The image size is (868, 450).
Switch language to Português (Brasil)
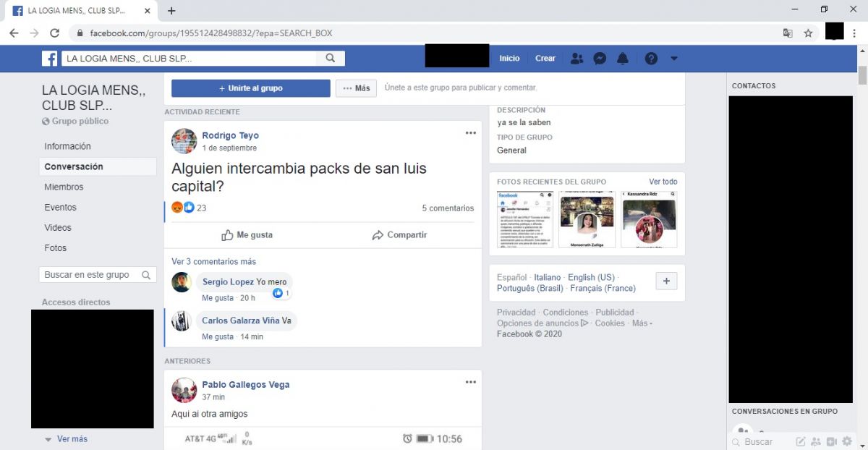click(x=530, y=288)
